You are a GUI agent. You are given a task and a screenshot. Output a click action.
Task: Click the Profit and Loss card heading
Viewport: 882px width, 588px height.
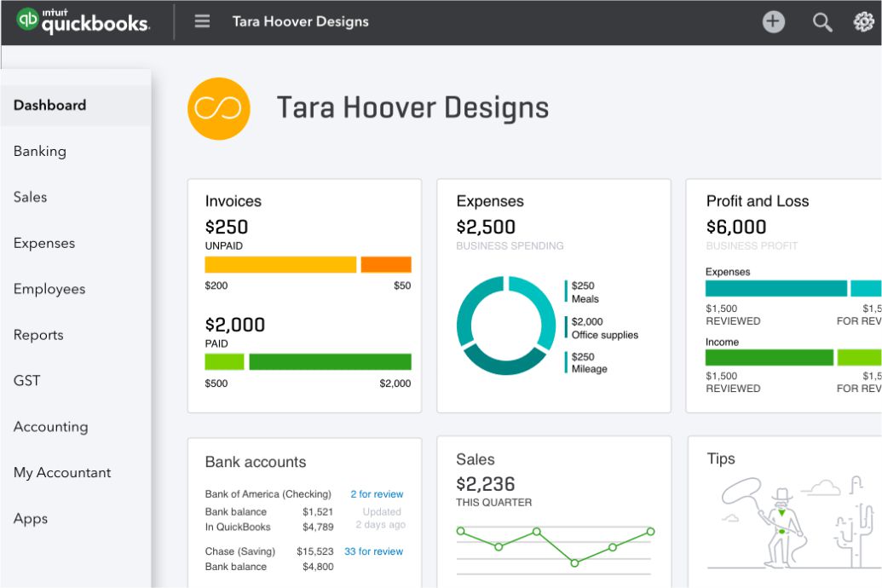(758, 201)
